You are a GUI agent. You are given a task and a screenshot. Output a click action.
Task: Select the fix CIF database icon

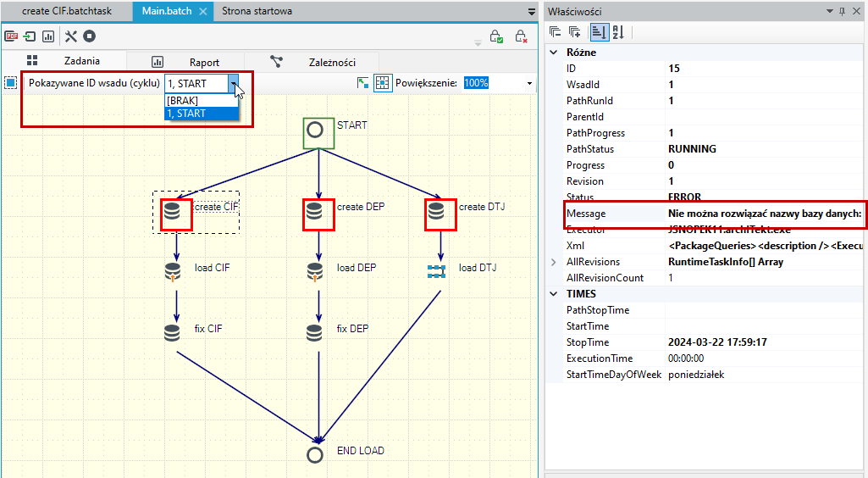tap(172, 333)
